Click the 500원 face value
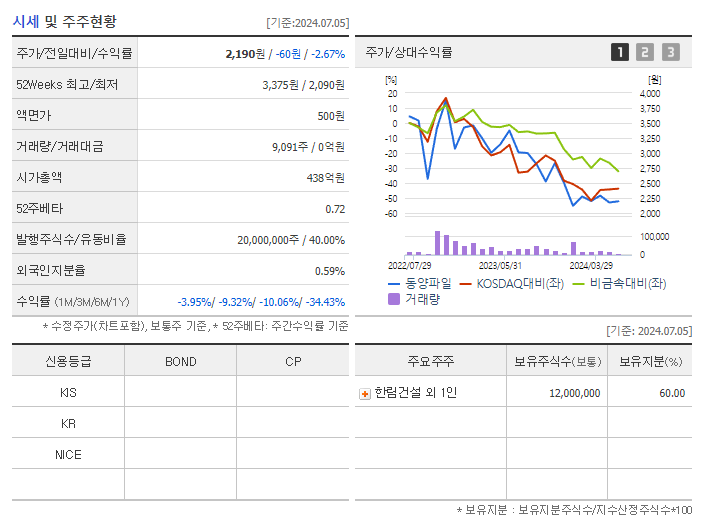This screenshot has height=525, width=702. click(331, 116)
